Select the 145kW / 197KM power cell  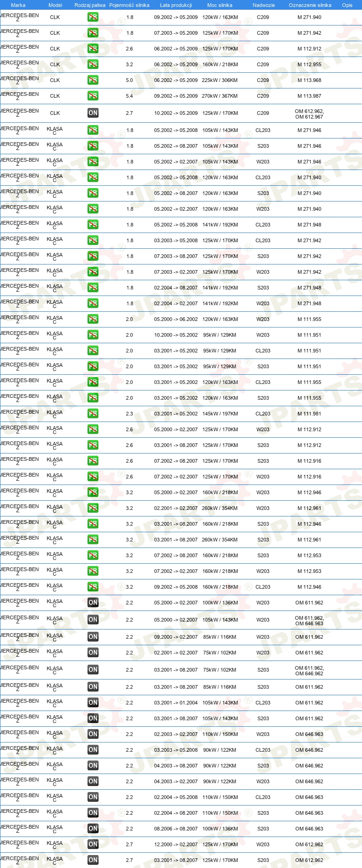(x=220, y=414)
